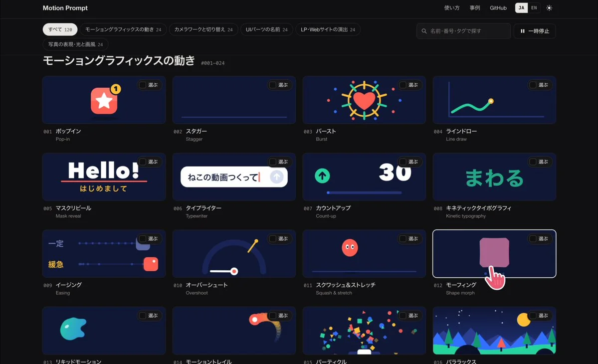
Task: Click the Motion Prompt logo
Action: (65, 8)
